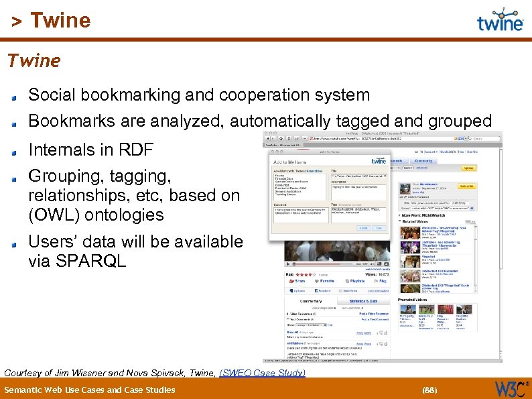Select Semantic Applications in twines list
Image resolution: width=532 pixels, height=399 pixels.
[288, 191]
